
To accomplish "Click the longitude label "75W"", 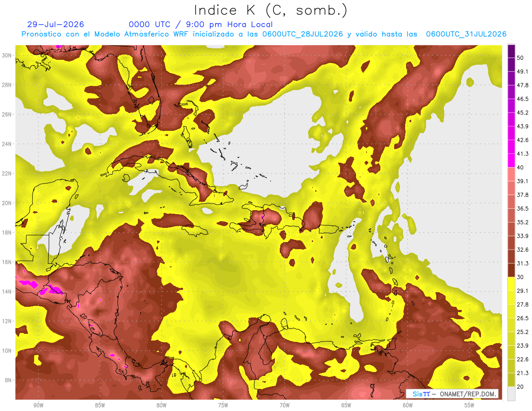I will [x=223, y=405].
